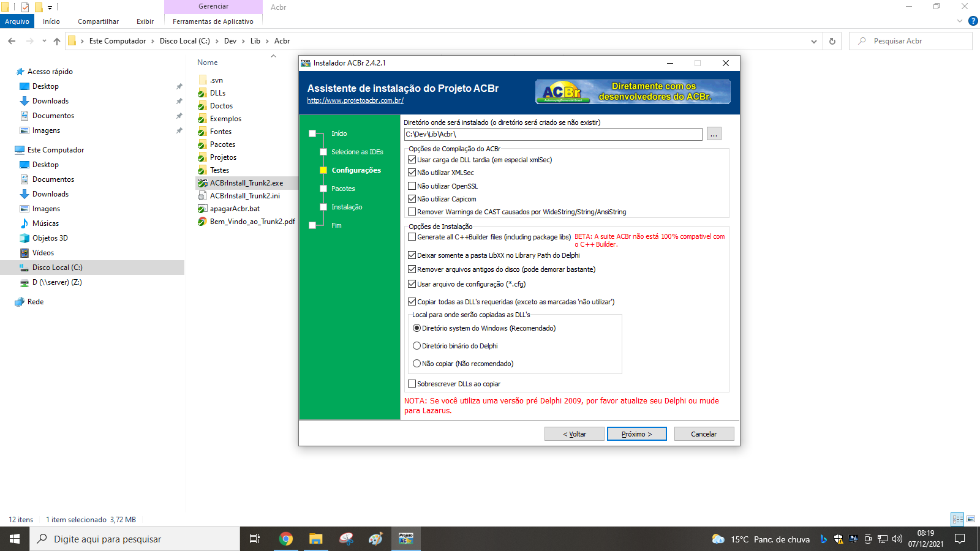Refresh the Explorer folder view

pyautogui.click(x=832, y=41)
